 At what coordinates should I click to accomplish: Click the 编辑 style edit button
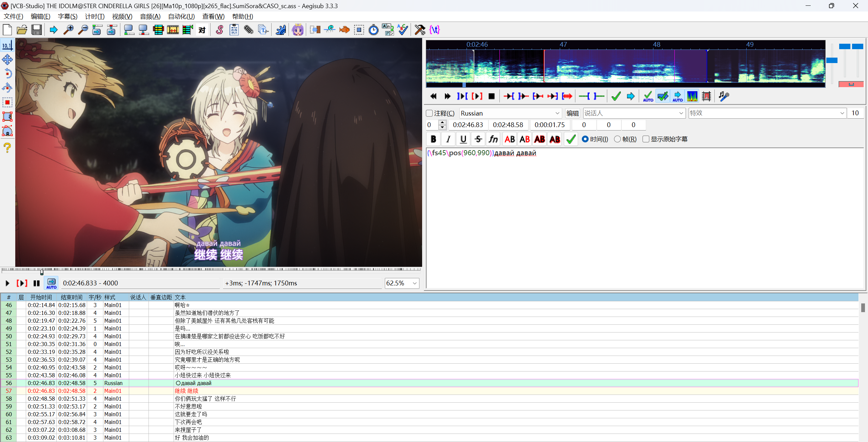tap(572, 113)
